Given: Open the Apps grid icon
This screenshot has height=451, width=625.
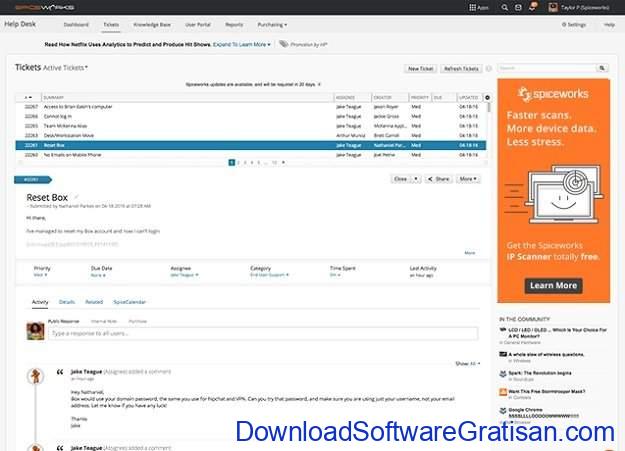Looking at the screenshot, I should (x=472, y=8).
